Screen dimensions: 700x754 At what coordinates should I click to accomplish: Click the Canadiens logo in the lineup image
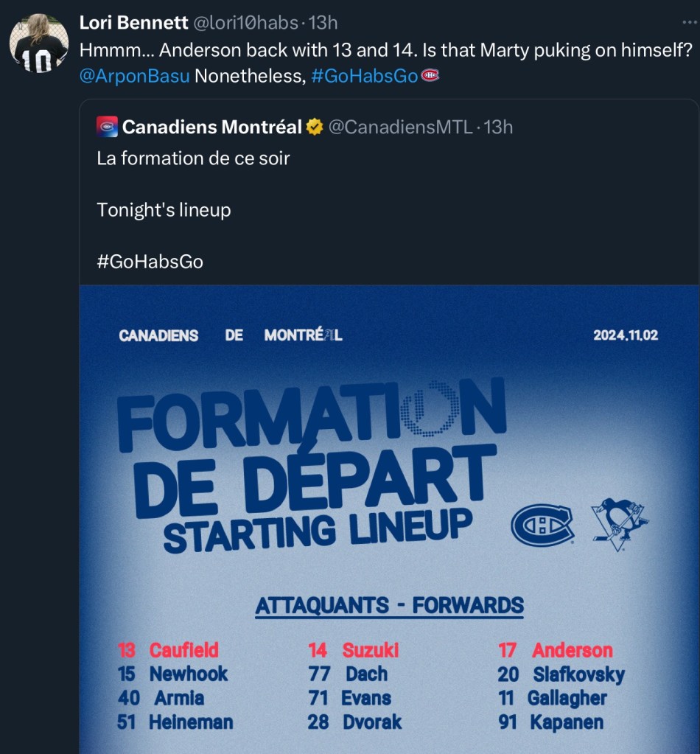point(542,523)
